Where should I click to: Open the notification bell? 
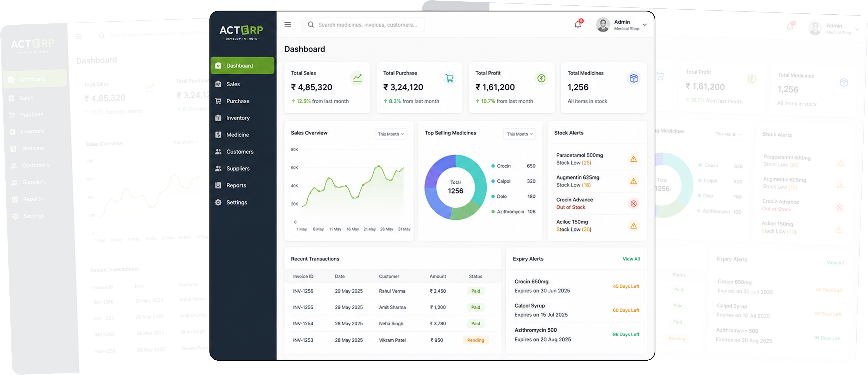click(x=578, y=24)
